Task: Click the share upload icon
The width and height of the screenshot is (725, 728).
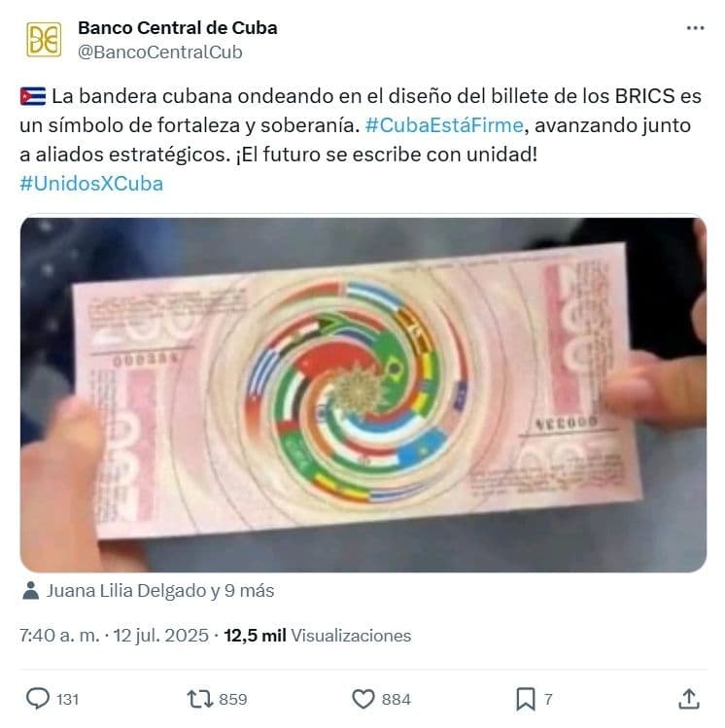Action: coord(689,699)
